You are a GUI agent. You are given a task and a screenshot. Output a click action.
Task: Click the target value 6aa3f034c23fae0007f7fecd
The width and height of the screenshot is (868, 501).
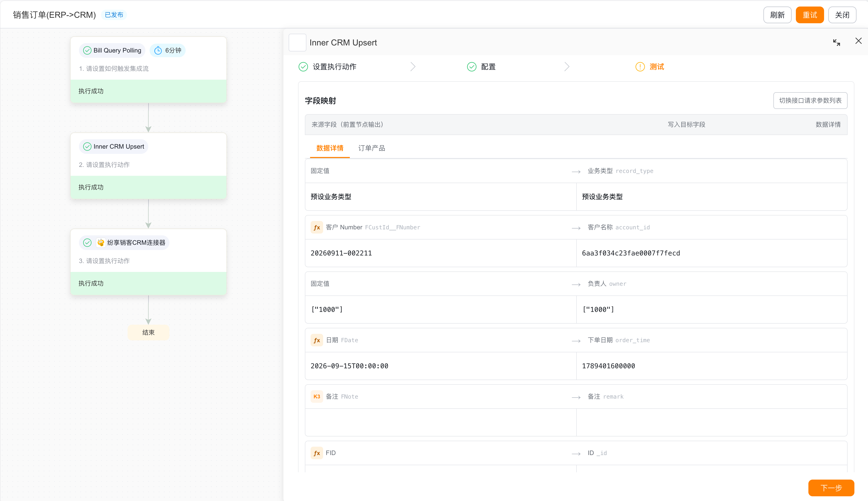pos(631,253)
